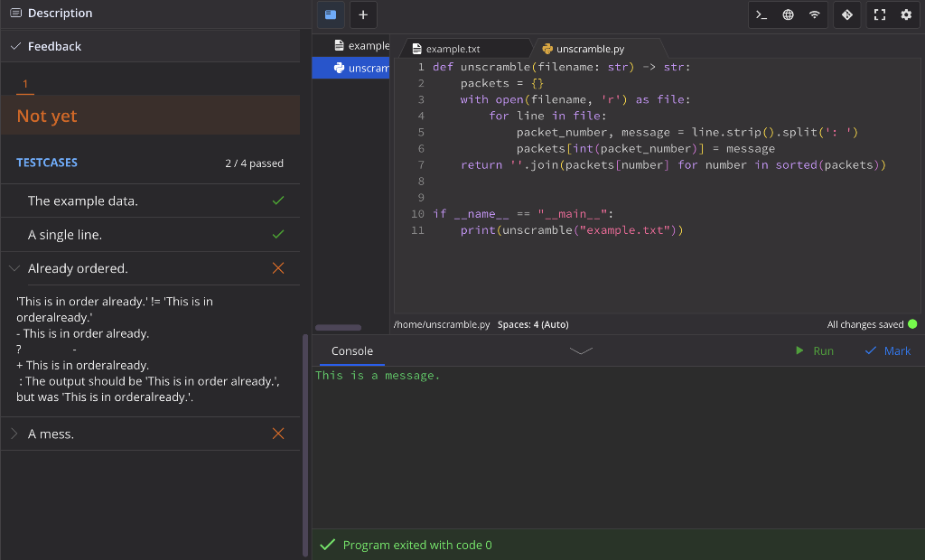This screenshot has width=925, height=560.
Task: Collapse the console panel chevron
Action: point(581,350)
